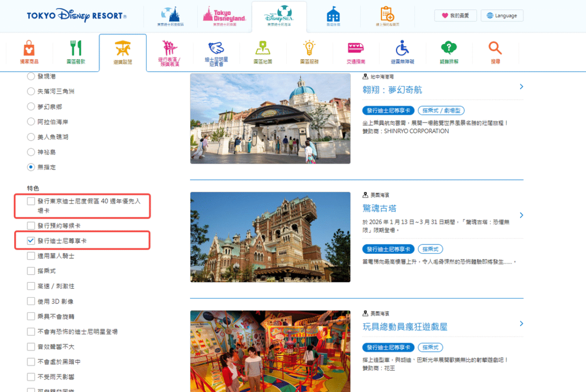Open the Language selector button
The height and width of the screenshot is (392, 586).
click(502, 16)
